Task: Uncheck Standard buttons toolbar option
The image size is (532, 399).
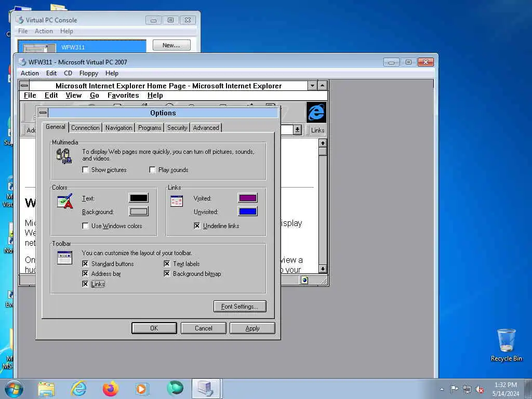Action: [x=86, y=263]
